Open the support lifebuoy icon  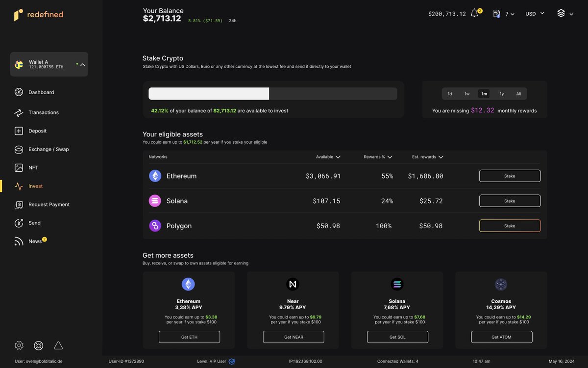tap(39, 345)
